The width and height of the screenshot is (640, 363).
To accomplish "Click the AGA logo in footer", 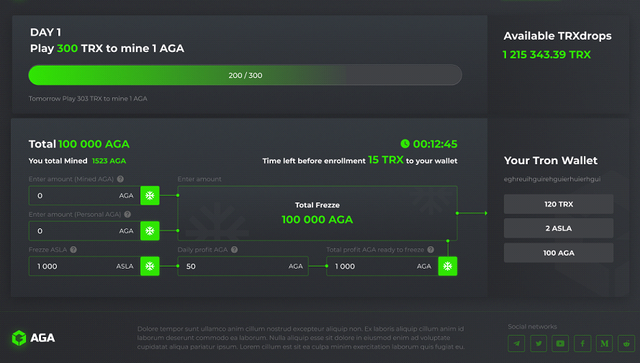I will (x=33, y=338).
